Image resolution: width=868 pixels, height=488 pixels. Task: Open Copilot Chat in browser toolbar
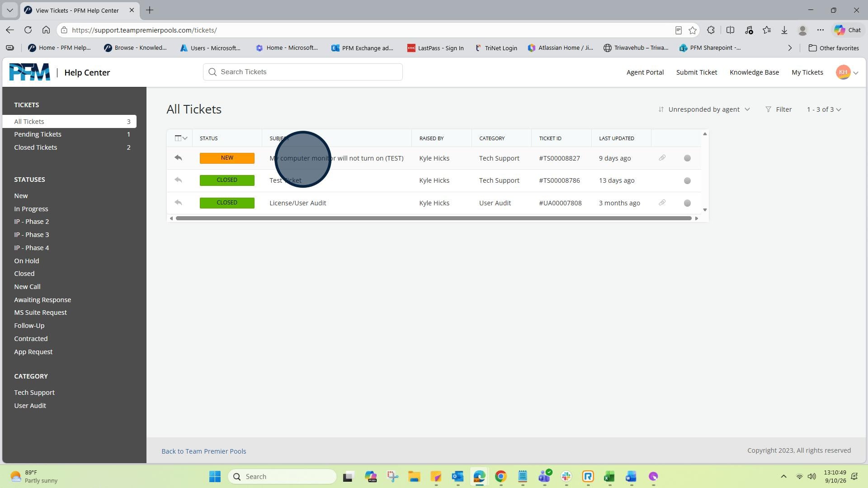[x=848, y=30]
